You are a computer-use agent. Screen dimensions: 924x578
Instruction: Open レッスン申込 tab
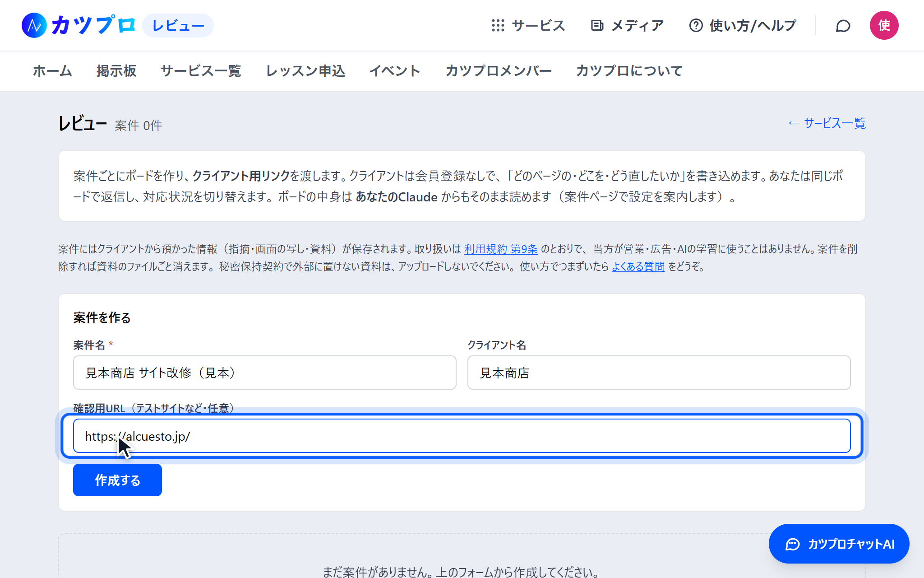(305, 71)
